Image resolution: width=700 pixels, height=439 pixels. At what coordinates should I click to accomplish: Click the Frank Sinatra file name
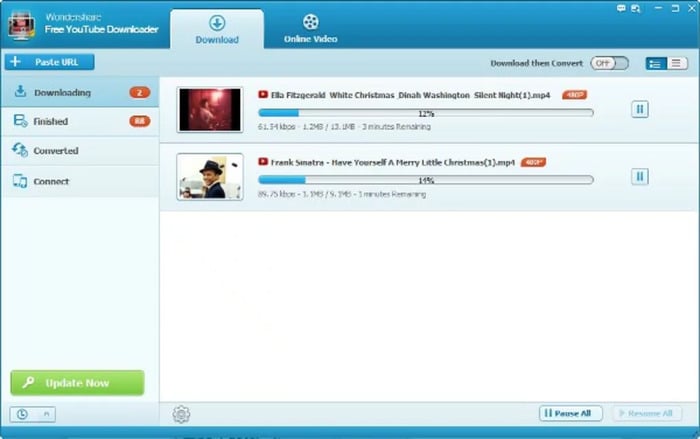393,163
